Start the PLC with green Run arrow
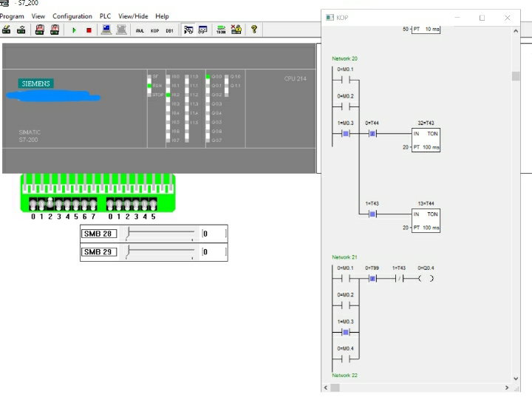The image size is (532, 400). click(74, 30)
